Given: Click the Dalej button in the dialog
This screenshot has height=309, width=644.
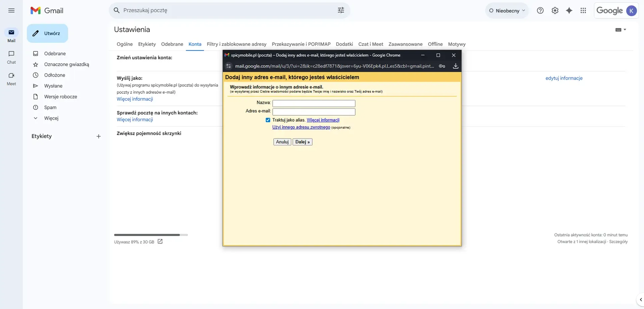Looking at the screenshot, I should pyautogui.click(x=302, y=142).
